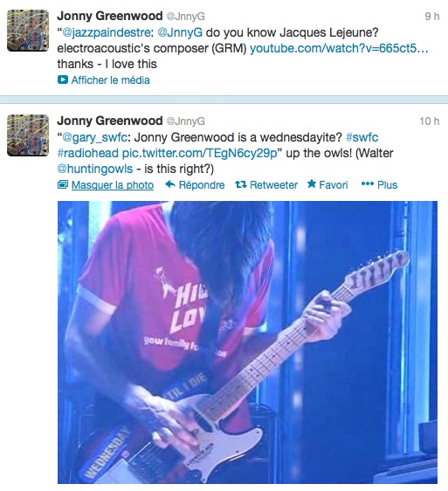Click the Favori star icon
448x491 pixels.
click(x=312, y=183)
